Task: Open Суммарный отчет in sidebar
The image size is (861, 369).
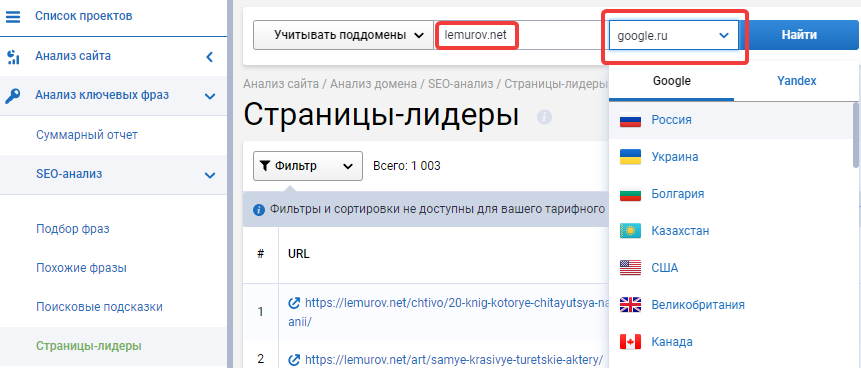Action: coord(87,135)
